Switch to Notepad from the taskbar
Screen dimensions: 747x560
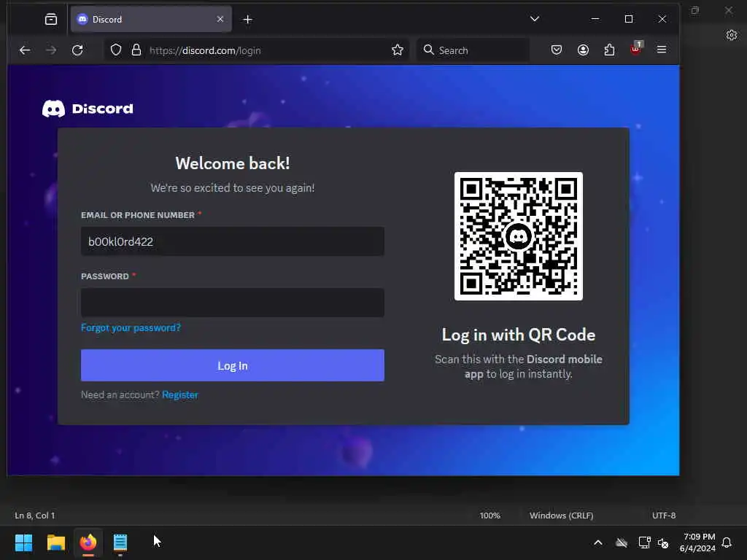[x=120, y=542]
